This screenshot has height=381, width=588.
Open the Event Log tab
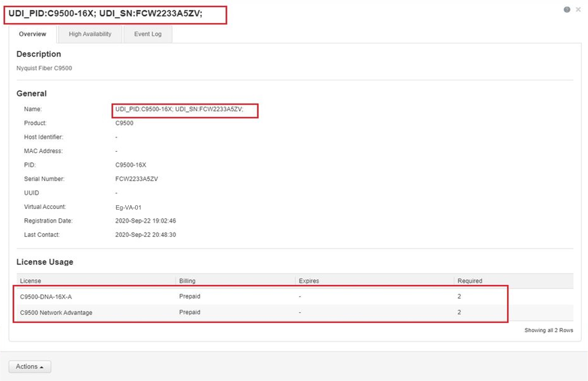(x=148, y=34)
